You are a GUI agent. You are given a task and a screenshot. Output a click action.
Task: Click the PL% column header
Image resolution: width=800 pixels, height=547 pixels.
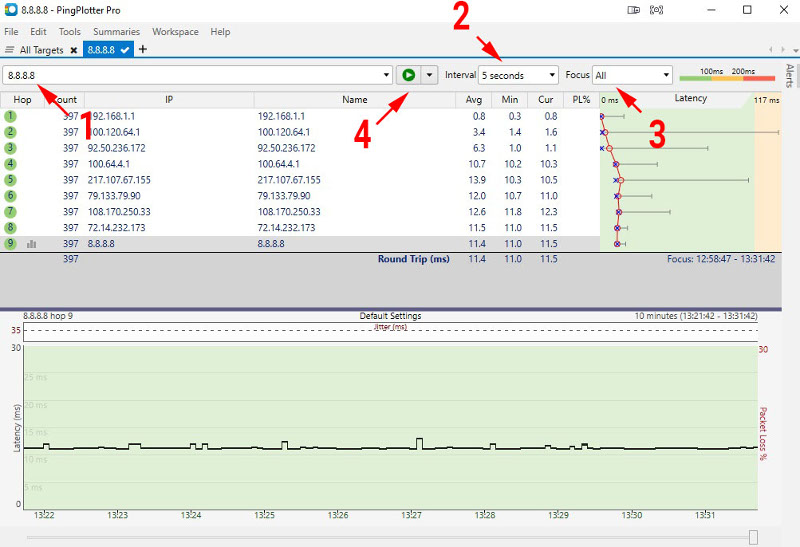pyautogui.click(x=579, y=100)
